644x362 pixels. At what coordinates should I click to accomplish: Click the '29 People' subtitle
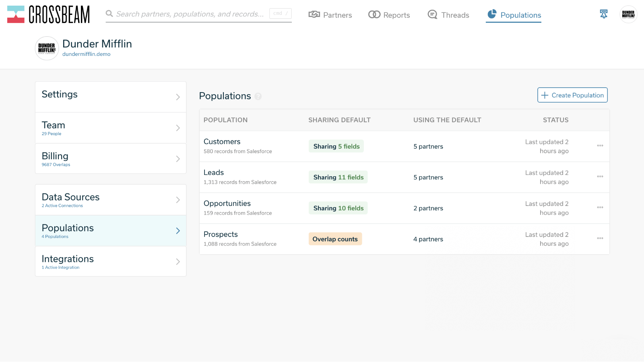[x=52, y=134]
